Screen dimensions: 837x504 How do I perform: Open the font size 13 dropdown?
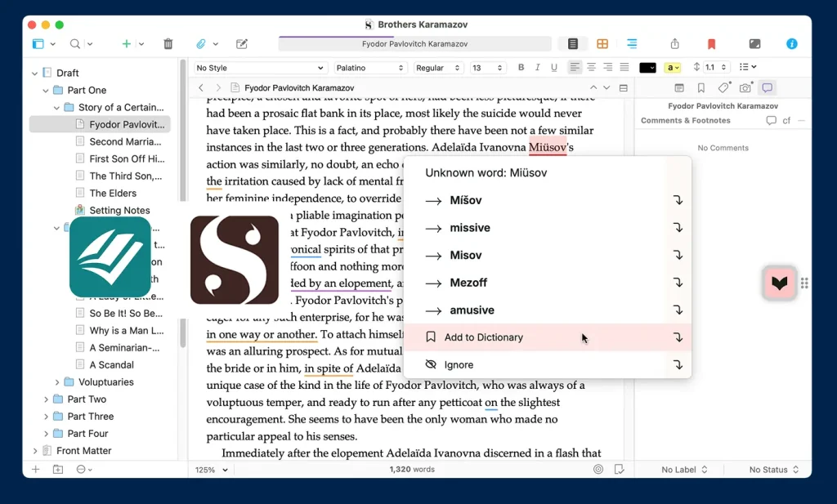487,68
